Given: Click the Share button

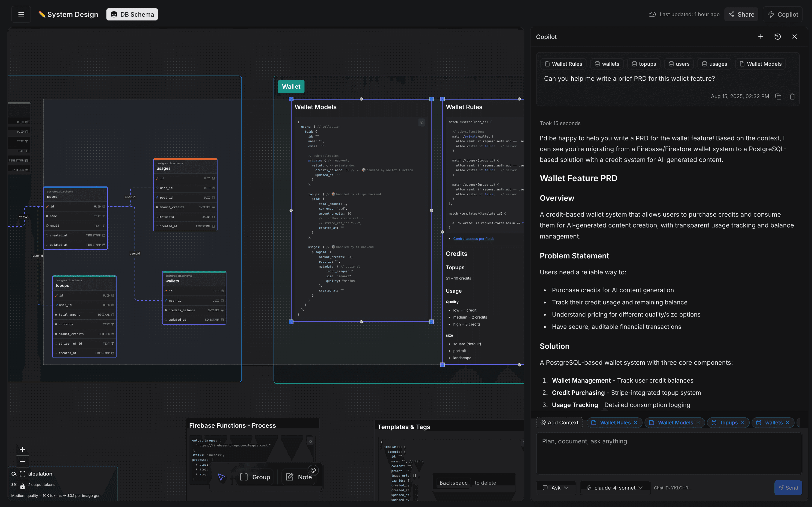Looking at the screenshot, I should click(x=741, y=14).
